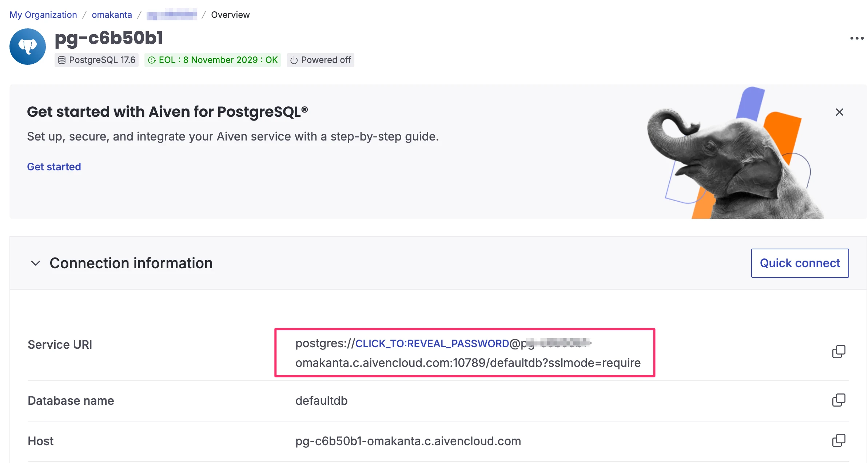This screenshot has height=463, width=868.
Task: Copy the Service URI value
Action: coord(839,352)
